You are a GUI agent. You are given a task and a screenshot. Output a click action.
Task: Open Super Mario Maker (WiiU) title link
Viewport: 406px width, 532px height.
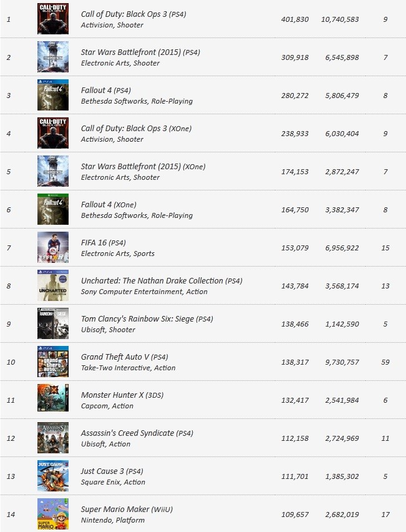(x=127, y=510)
